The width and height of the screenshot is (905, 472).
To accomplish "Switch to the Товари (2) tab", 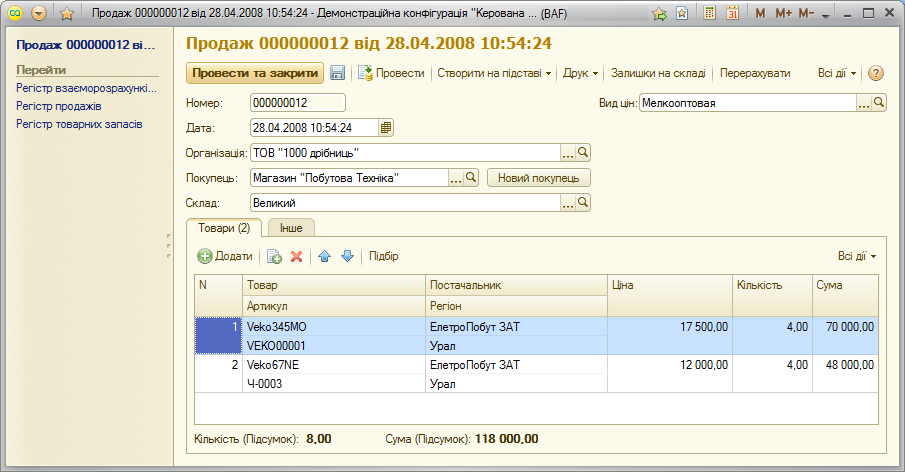I will [224, 228].
